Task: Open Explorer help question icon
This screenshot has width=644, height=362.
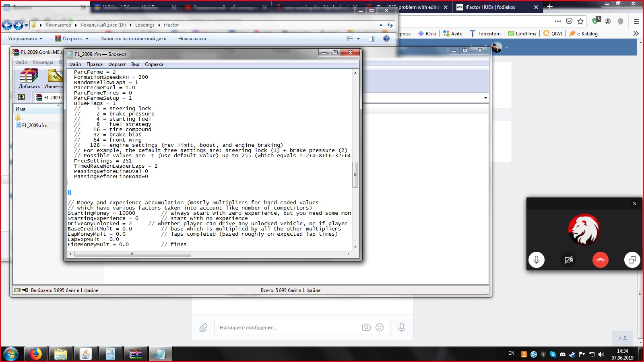Action: pyautogui.click(x=386, y=39)
